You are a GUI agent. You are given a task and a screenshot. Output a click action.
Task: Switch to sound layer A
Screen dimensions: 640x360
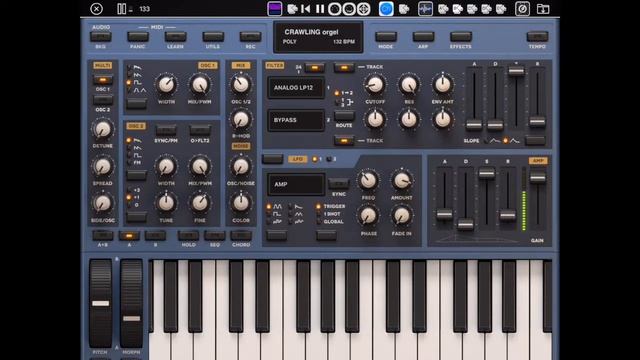click(129, 236)
